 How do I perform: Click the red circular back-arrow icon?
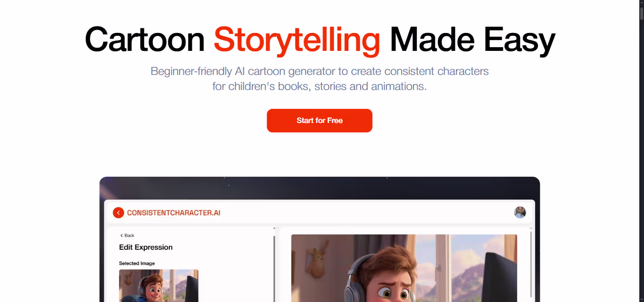[x=118, y=212]
